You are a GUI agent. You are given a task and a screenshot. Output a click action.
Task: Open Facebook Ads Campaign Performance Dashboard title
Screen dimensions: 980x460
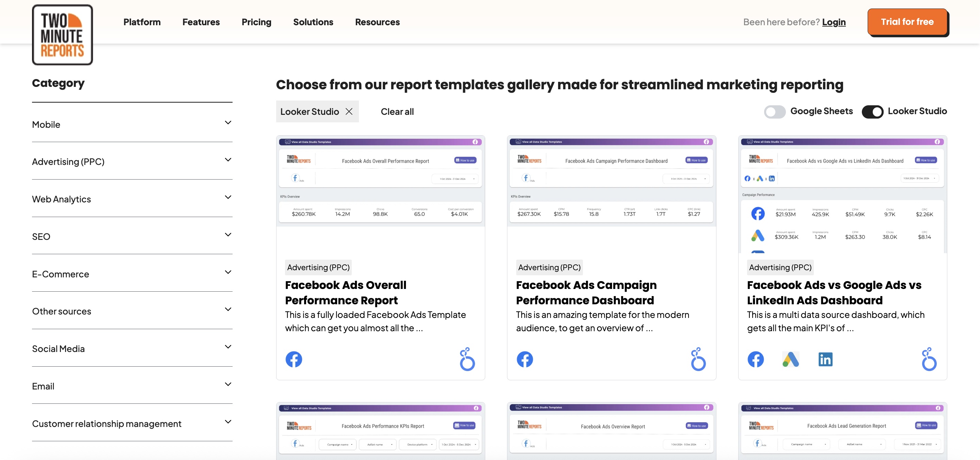click(586, 292)
